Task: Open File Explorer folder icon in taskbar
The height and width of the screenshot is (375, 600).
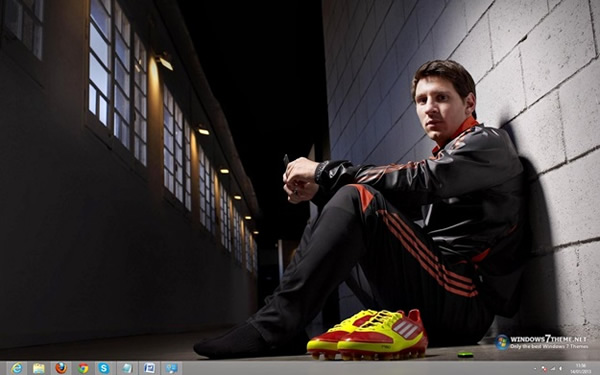Action: coord(39,368)
